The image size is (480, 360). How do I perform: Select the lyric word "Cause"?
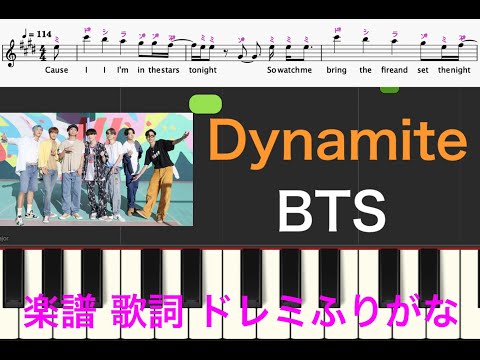pos(57,70)
